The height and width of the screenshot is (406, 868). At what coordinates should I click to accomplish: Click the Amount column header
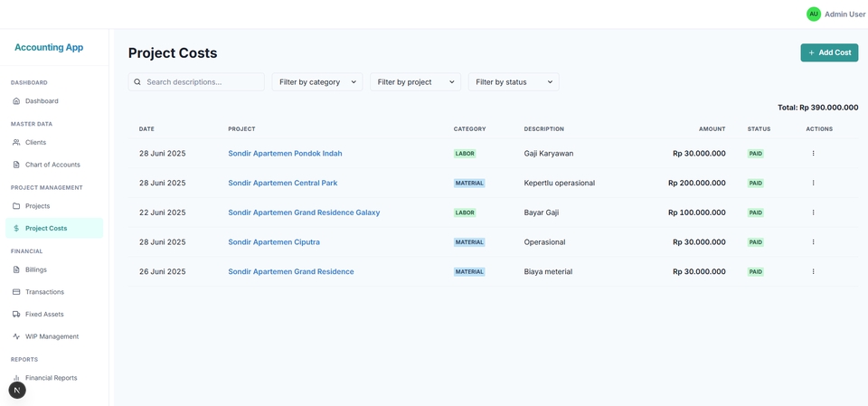point(712,129)
